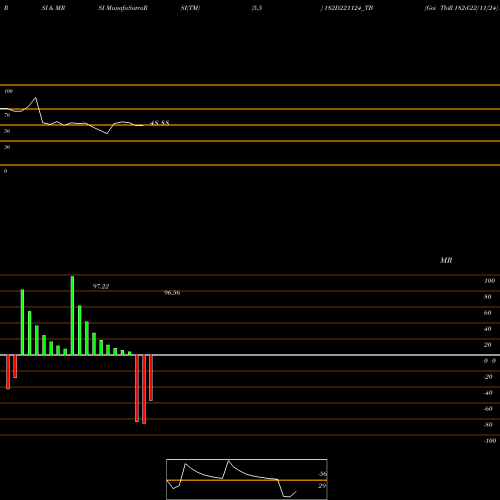Click the -60 right axis label
Viewport: 500px width, 500px height.
pyautogui.click(x=488, y=409)
